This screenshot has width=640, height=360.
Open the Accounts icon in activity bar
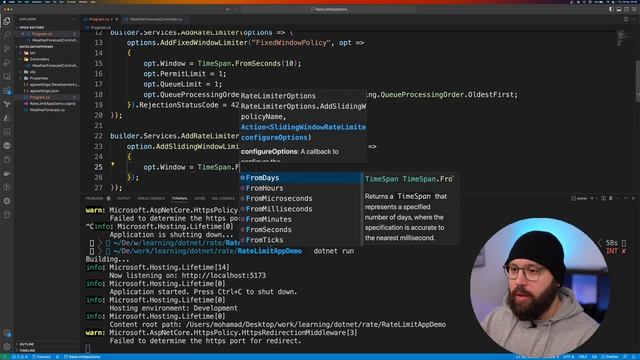click(x=7, y=333)
